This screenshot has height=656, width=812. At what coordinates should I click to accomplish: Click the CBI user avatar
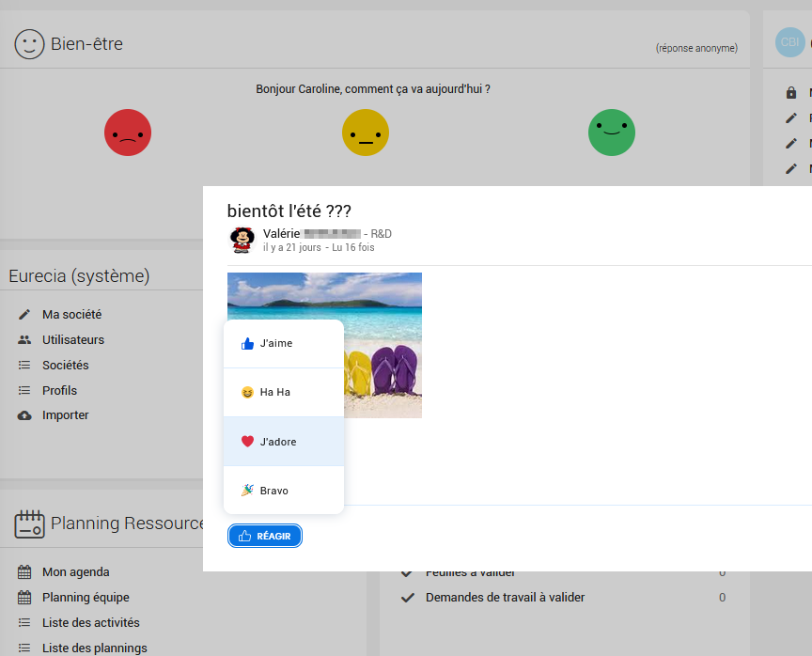click(789, 42)
